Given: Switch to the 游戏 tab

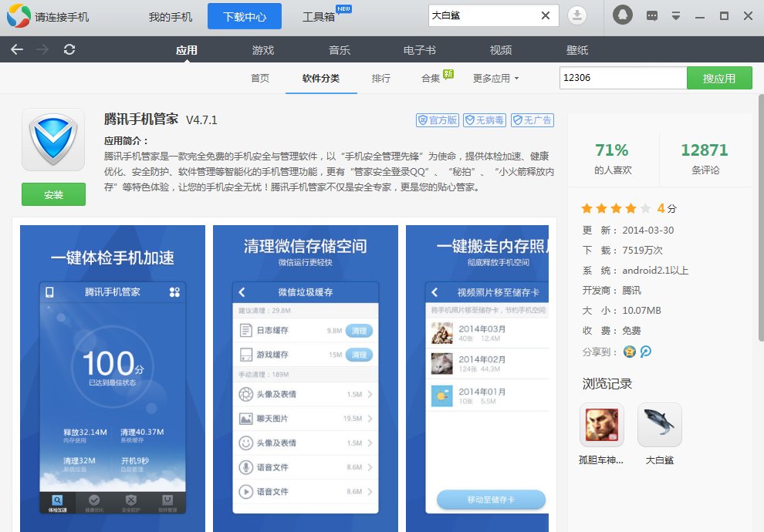Looking at the screenshot, I should (263, 49).
